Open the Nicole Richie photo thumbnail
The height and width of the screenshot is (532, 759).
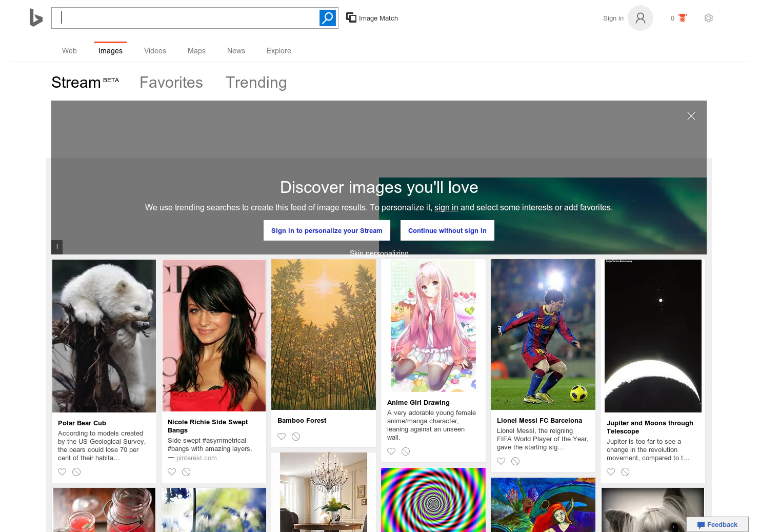pos(214,336)
